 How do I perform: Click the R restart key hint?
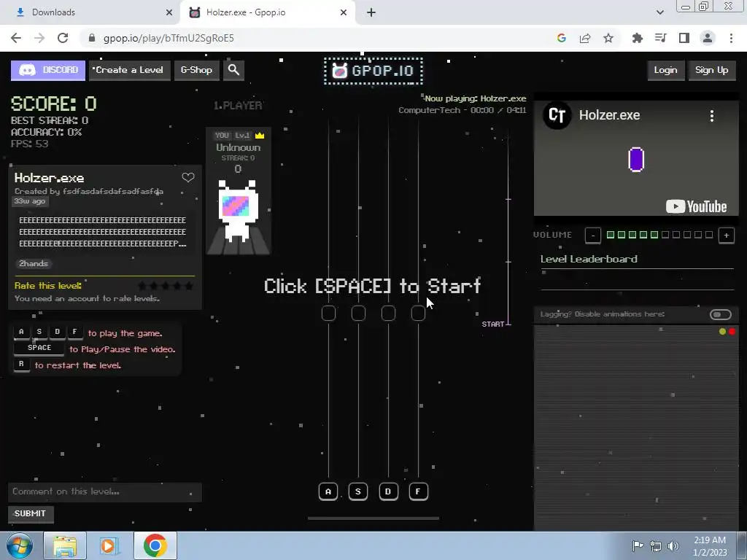click(21, 365)
